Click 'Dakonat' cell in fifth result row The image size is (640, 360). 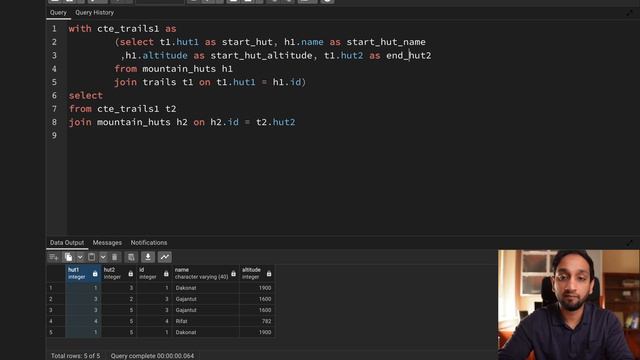coord(205,332)
